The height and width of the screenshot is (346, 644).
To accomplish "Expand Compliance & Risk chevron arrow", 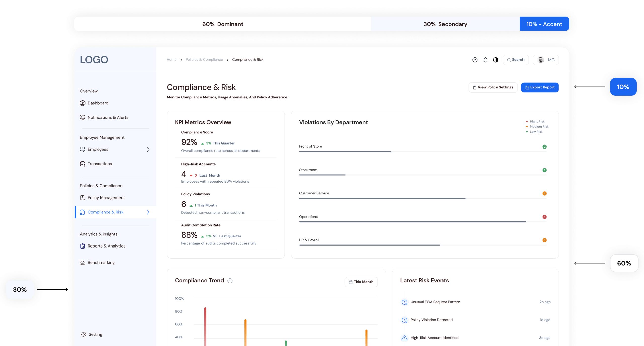I will [x=148, y=212].
